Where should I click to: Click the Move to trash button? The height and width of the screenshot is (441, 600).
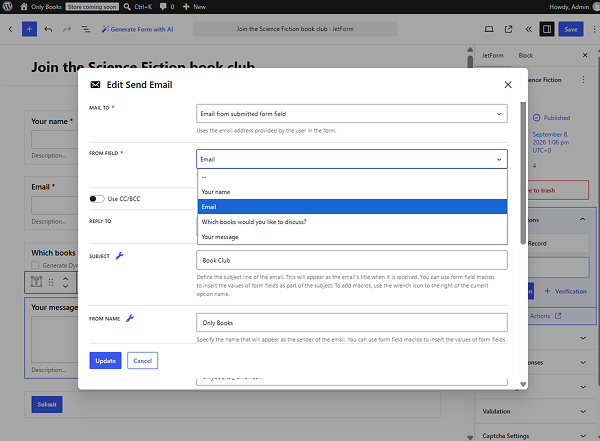coord(558,190)
